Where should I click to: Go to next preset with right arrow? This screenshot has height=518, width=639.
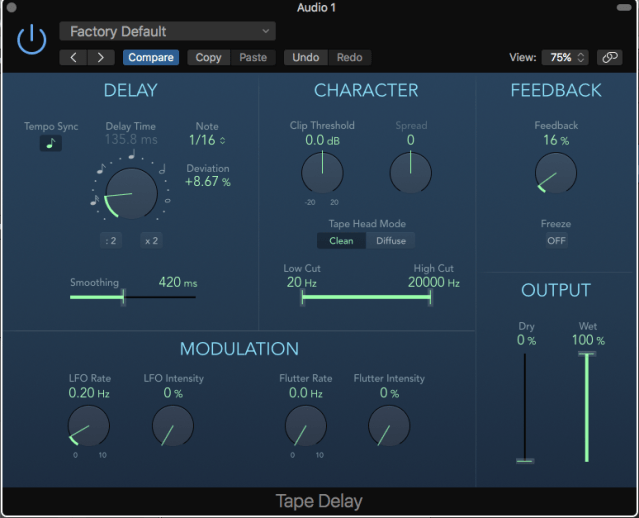[x=100, y=58]
